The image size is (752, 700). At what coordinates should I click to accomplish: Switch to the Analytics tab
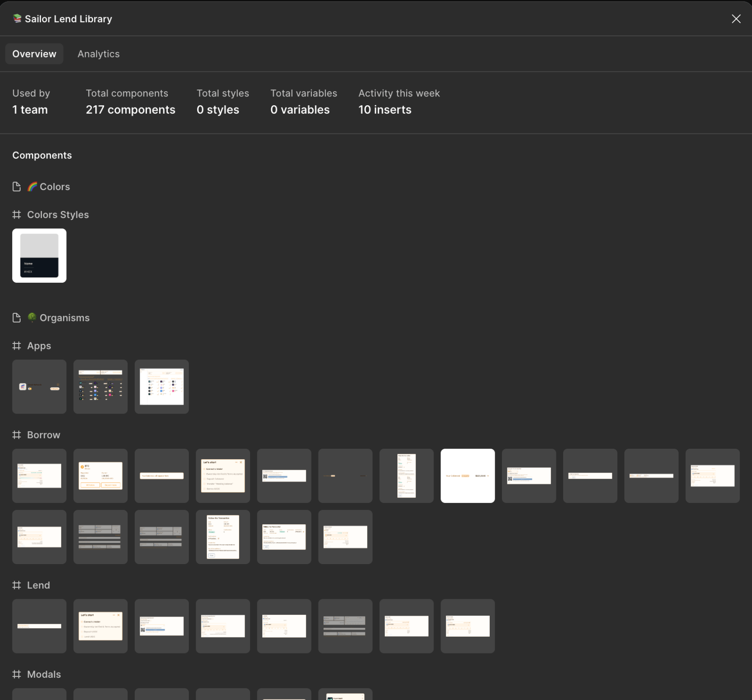(99, 54)
